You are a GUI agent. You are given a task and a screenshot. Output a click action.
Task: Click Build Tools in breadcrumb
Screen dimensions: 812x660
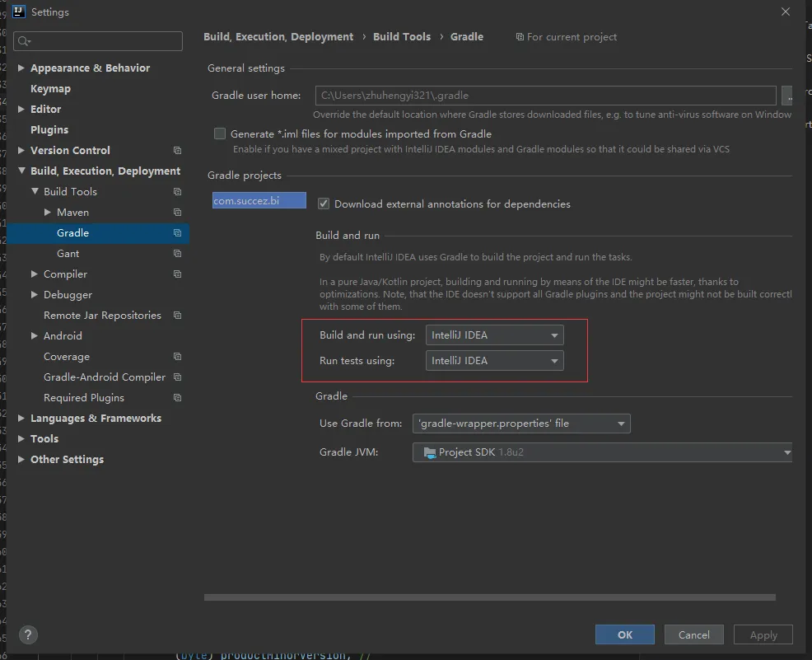pyautogui.click(x=402, y=37)
